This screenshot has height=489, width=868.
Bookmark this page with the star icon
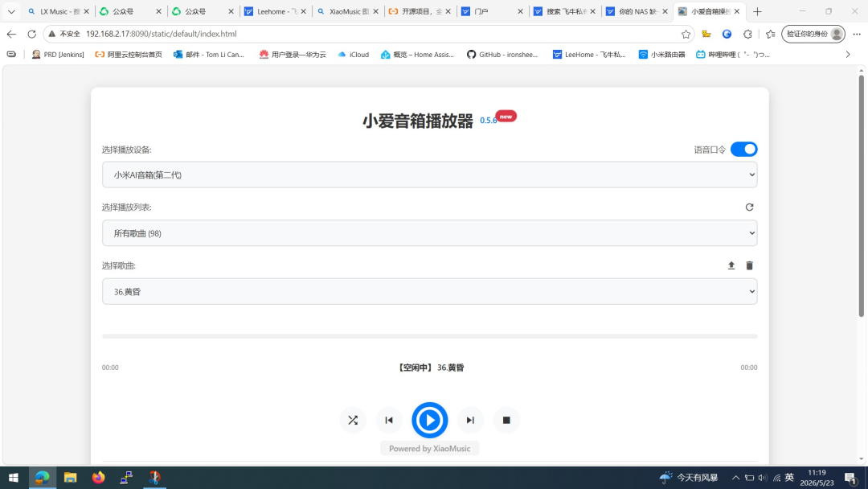pos(686,34)
